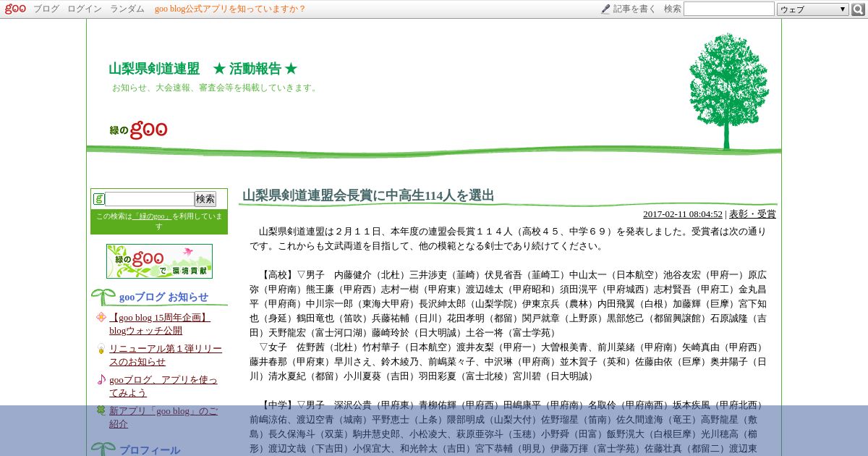Click the light bulb icon beside リニューアル item
Screen dimensions: 868x456
[x=101, y=348]
